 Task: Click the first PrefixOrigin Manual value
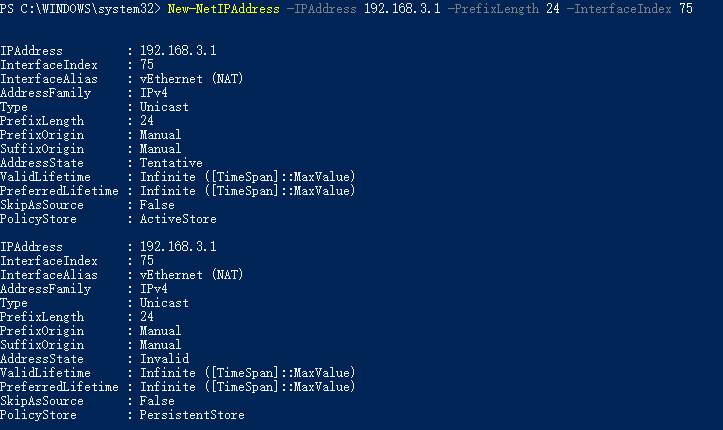coord(160,135)
